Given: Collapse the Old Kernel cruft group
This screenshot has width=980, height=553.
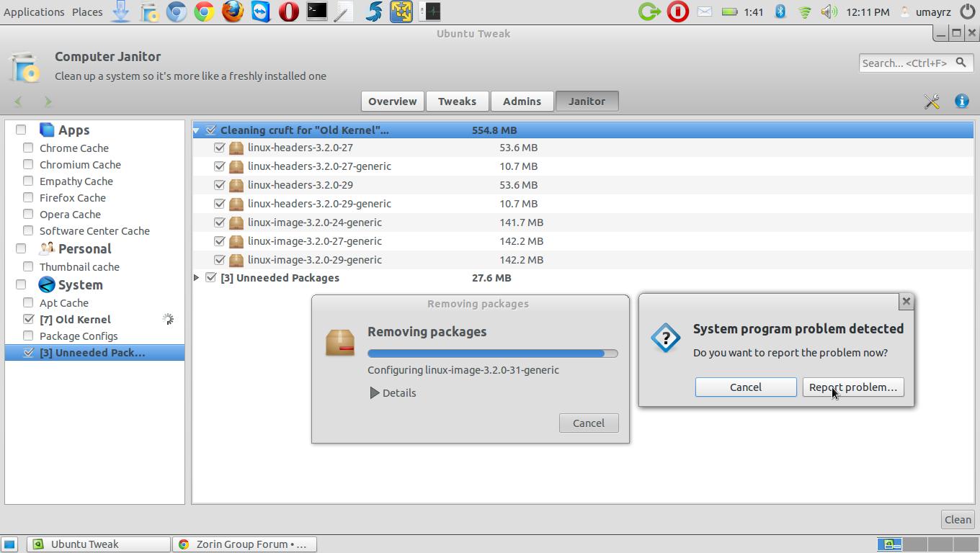Looking at the screenshot, I should pos(197,130).
